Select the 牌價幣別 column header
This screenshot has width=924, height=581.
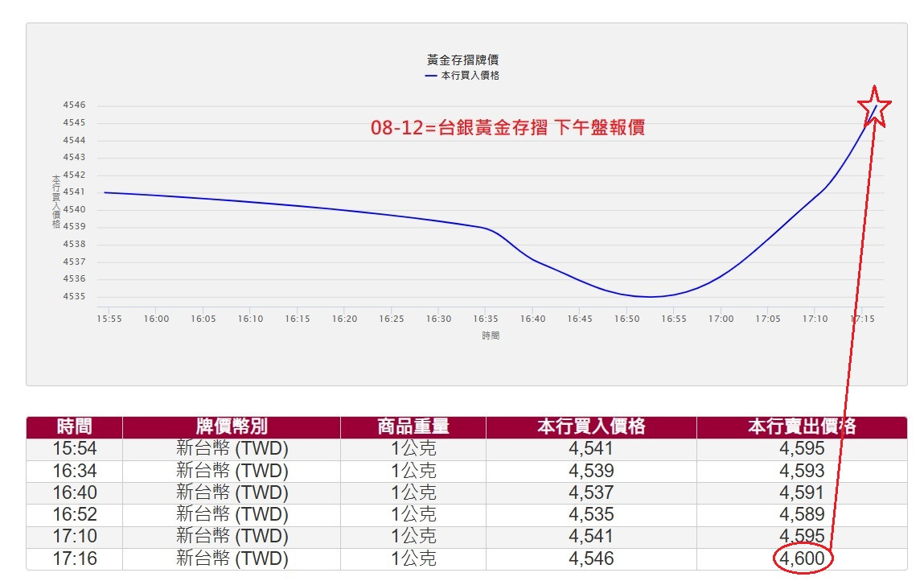232,427
